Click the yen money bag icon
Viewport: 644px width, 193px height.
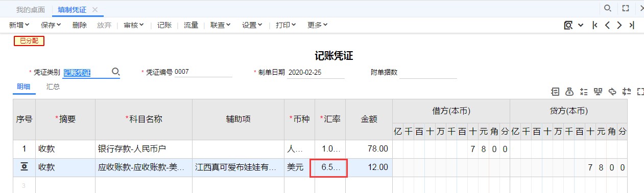point(569,91)
